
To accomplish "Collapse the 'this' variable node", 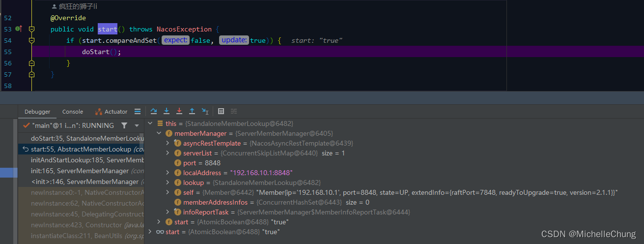I will pyautogui.click(x=150, y=123).
